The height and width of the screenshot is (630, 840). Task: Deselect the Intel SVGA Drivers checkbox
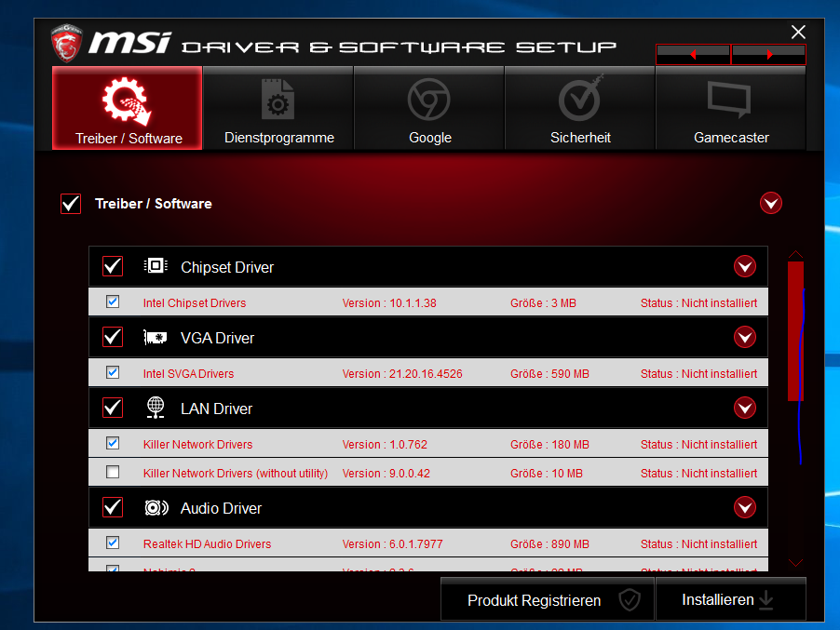click(113, 372)
